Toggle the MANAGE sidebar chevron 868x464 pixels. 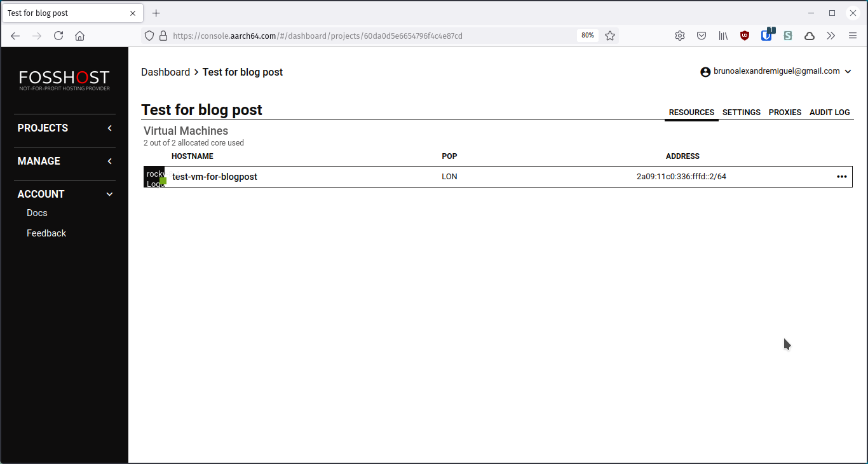[x=109, y=161]
